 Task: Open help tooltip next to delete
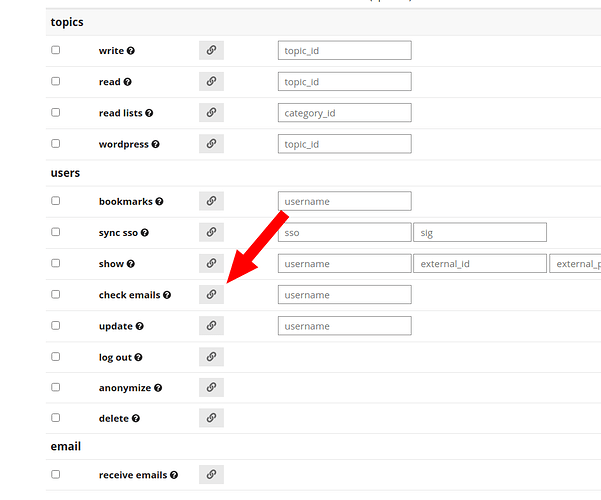(136, 418)
